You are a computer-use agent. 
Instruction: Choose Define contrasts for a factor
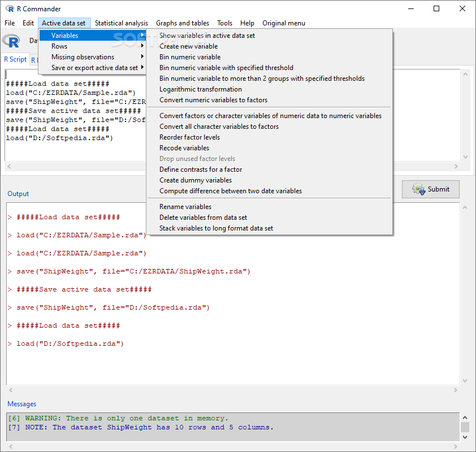[270, 169]
